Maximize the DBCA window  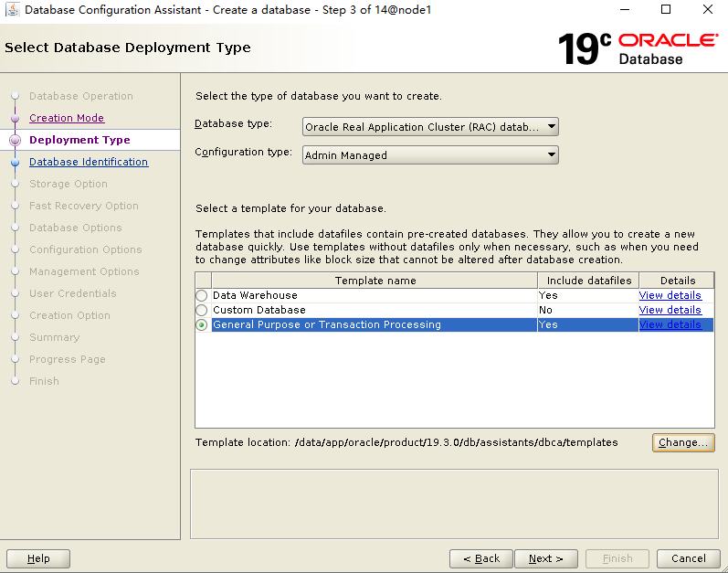[666, 9]
